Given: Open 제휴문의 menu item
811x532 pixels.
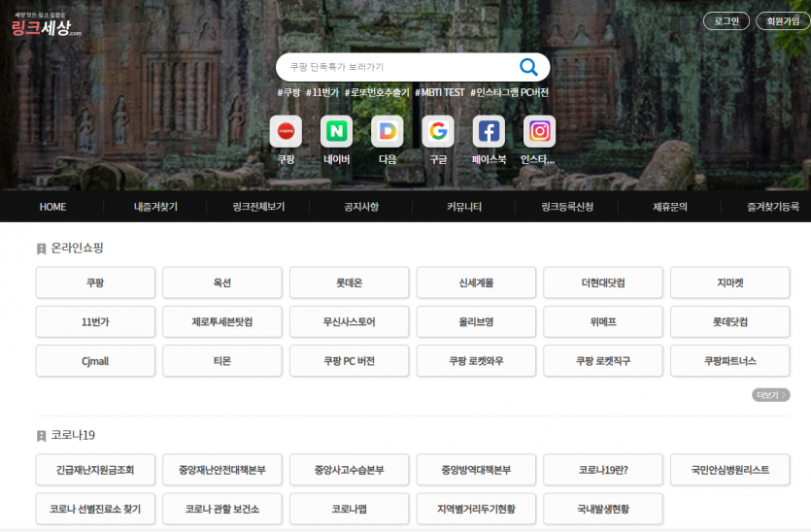Looking at the screenshot, I should pyautogui.click(x=670, y=207).
